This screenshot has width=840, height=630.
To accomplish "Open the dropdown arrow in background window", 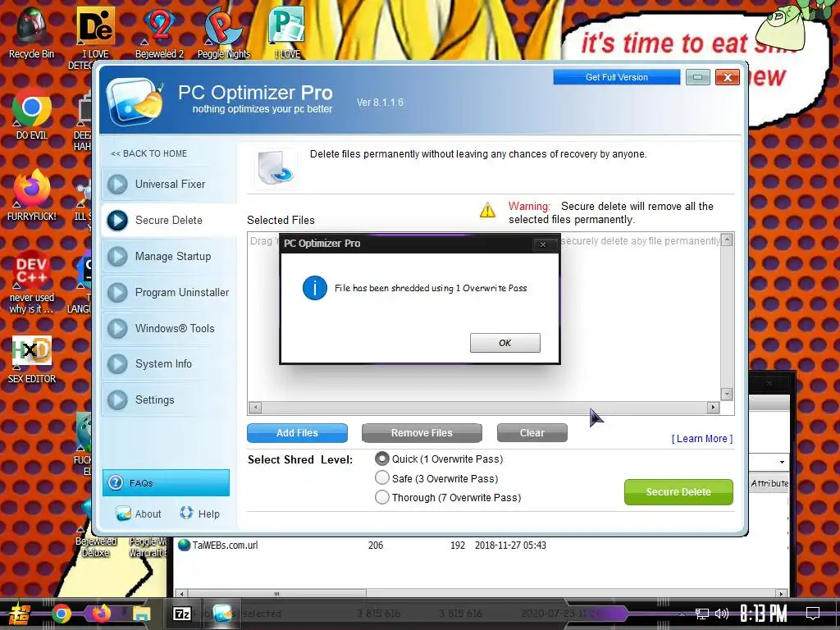I will [x=782, y=462].
